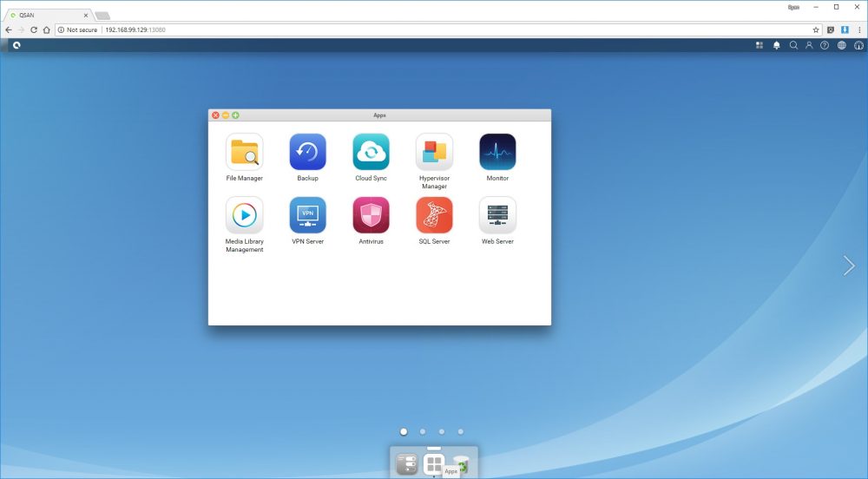Switch to the second desktop page dot
Viewport: 868px width, 479px height.
[x=423, y=431]
